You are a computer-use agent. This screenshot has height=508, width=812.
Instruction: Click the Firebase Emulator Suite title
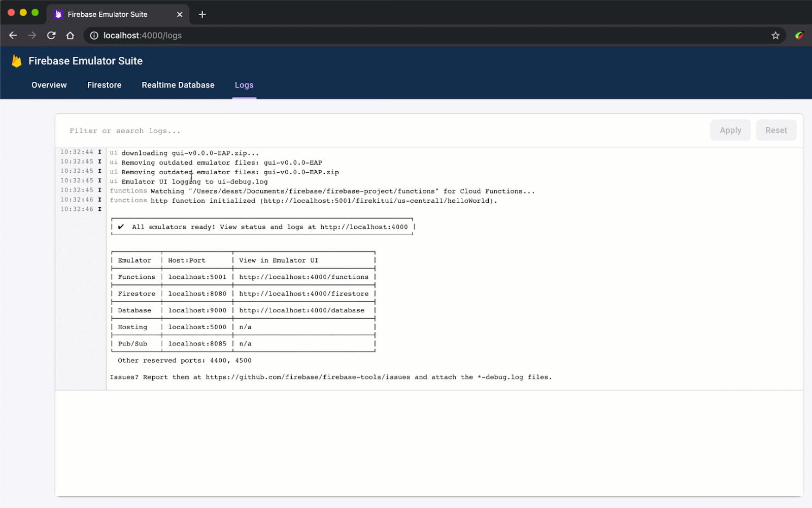coord(85,61)
